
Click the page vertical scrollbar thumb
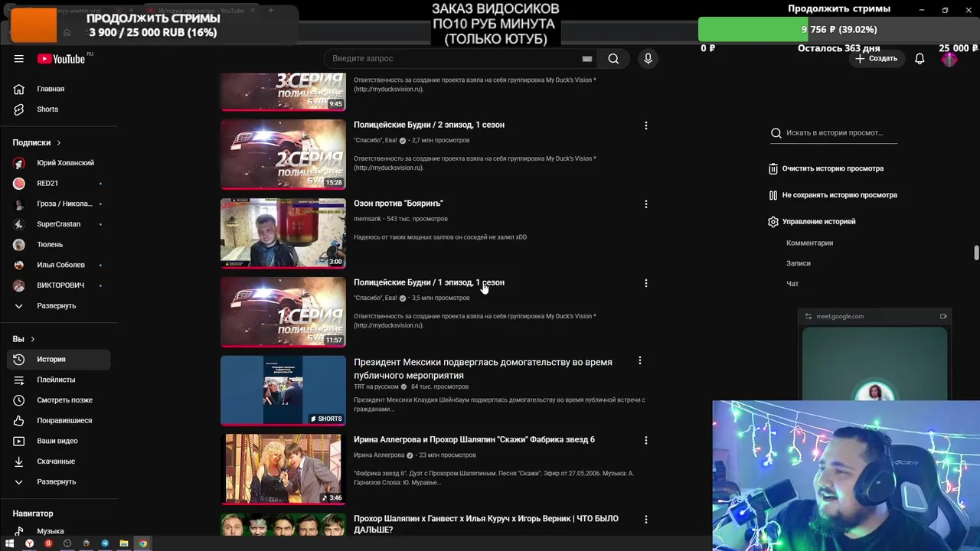point(975,253)
